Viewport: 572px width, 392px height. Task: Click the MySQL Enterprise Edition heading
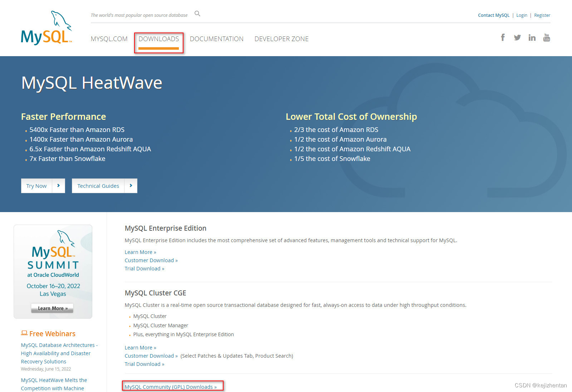coord(166,228)
